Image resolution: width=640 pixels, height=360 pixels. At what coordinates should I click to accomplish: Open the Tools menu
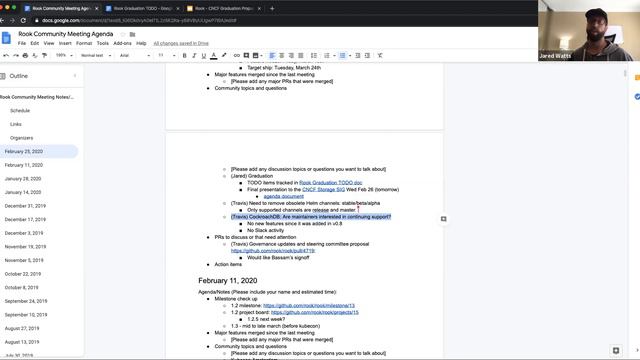point(102,43)
